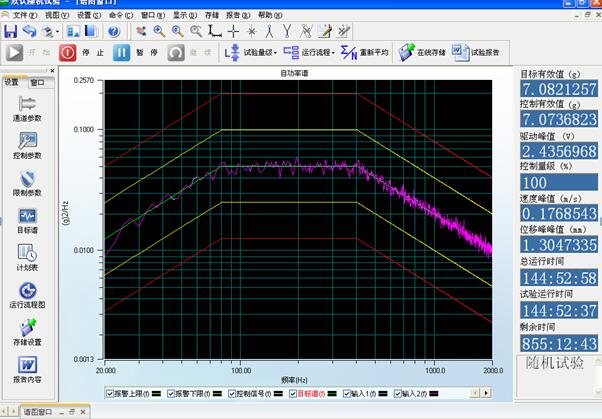Screen dimensions: 602x419
Task: Click legend scroll left arrow
Action: click(x=475, y=393)
